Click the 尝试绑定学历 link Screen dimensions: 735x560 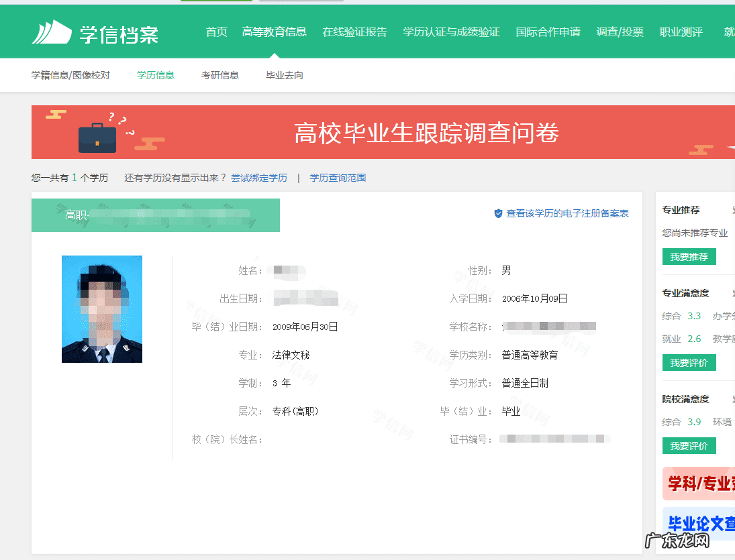pyautogui.click(x=259, y=178)
